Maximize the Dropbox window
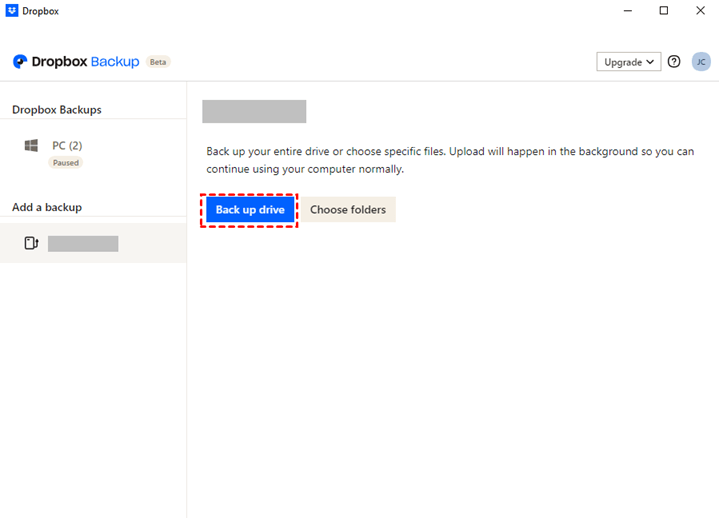 click(x=664, y=11)
